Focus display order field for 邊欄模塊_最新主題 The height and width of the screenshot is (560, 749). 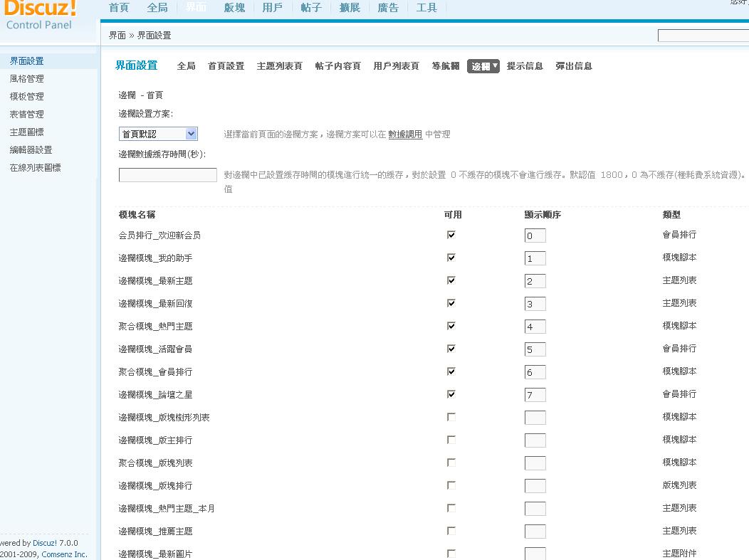(x=535, y=281)
